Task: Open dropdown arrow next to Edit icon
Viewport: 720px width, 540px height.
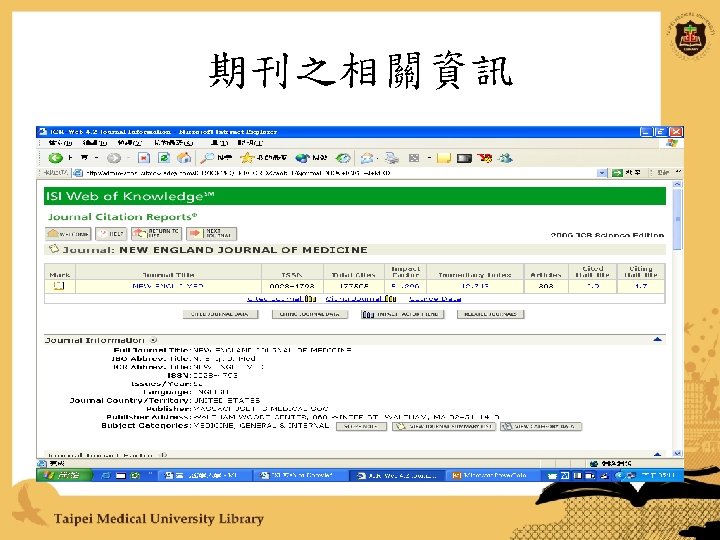Action: pos(429,158)
